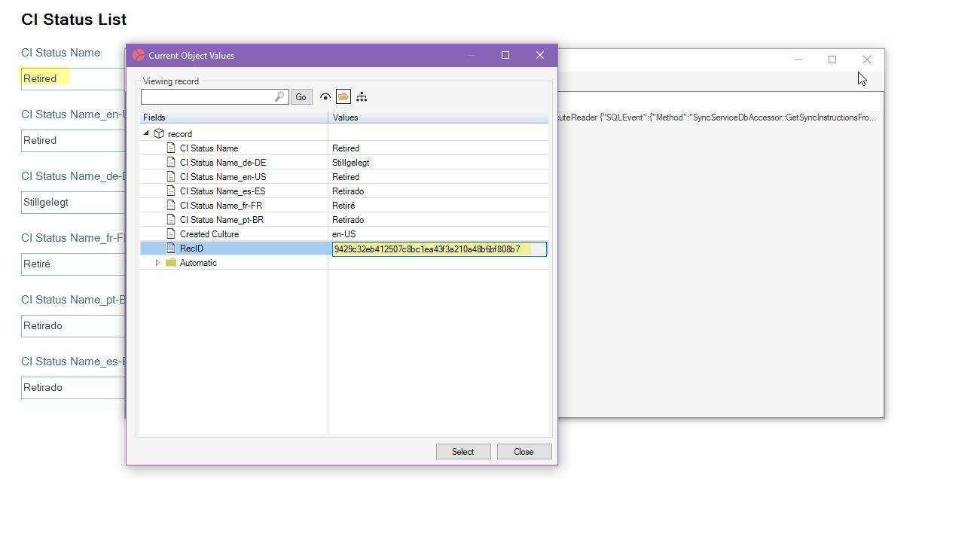
Task: Click the Values column header
Action: coord(438,117)
